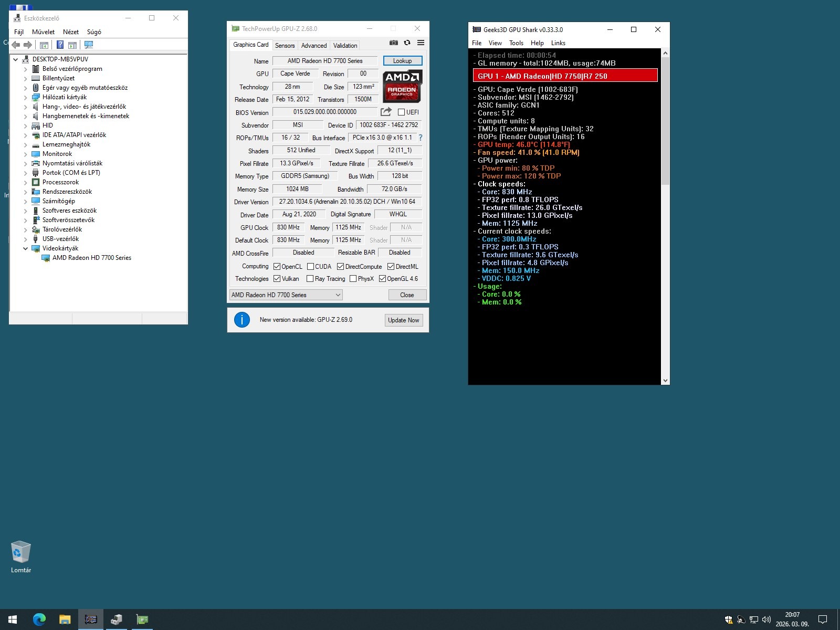This screenshot has width=840, height=630.
Task: Open the Művelet menu in Eszközkezelő
Action: tap(43, 32)
